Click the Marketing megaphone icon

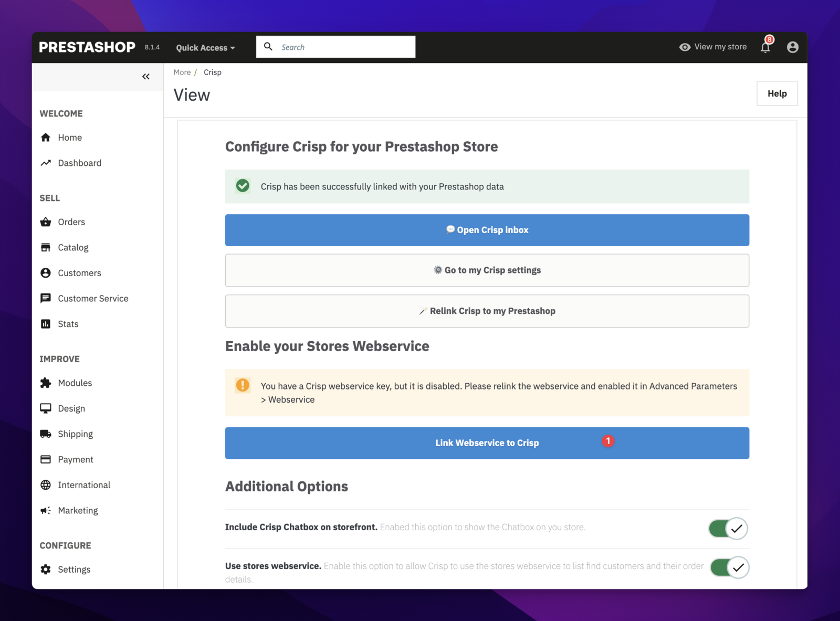[x=46, y=510]
